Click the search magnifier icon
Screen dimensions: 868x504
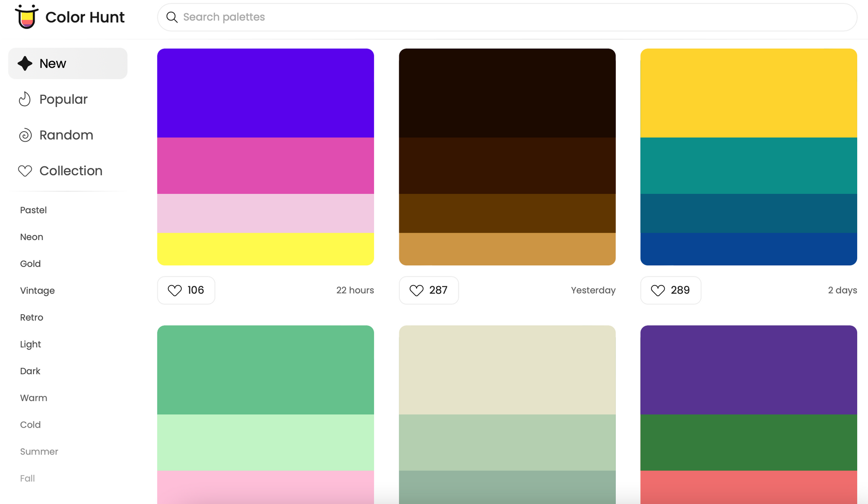[x=172, y=17]
